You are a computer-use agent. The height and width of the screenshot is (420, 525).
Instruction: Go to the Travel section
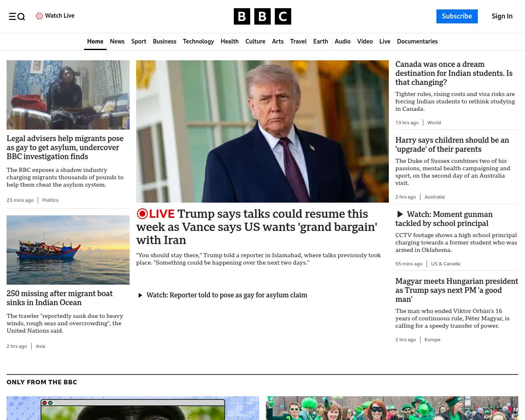tap(298, 41)
